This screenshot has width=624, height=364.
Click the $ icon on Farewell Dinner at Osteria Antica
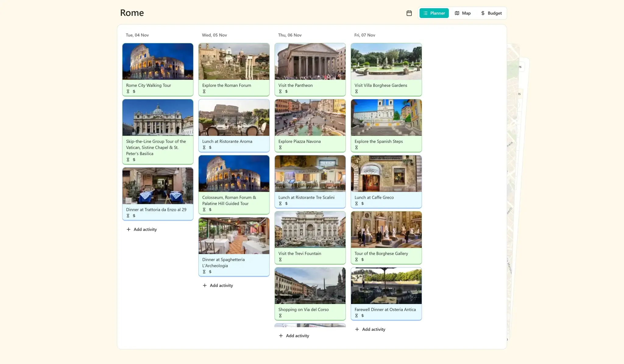pos(362,316)
